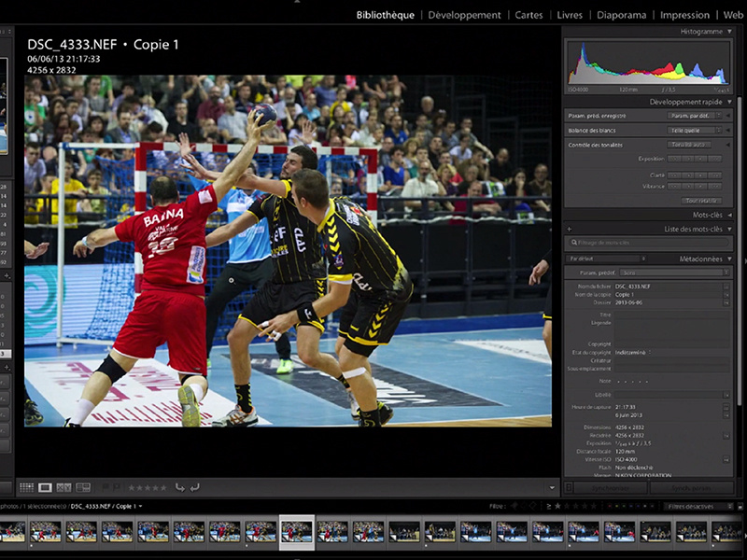This screenshot has height=560, width=747.
Task: Open Param. prédéf. enregistré dropdown
Action: (690, 116)
